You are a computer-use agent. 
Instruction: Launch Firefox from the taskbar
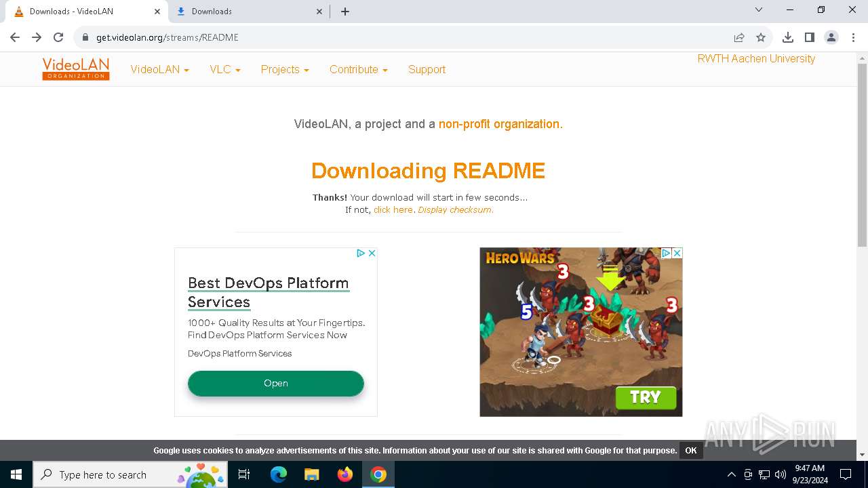[345, 474]
